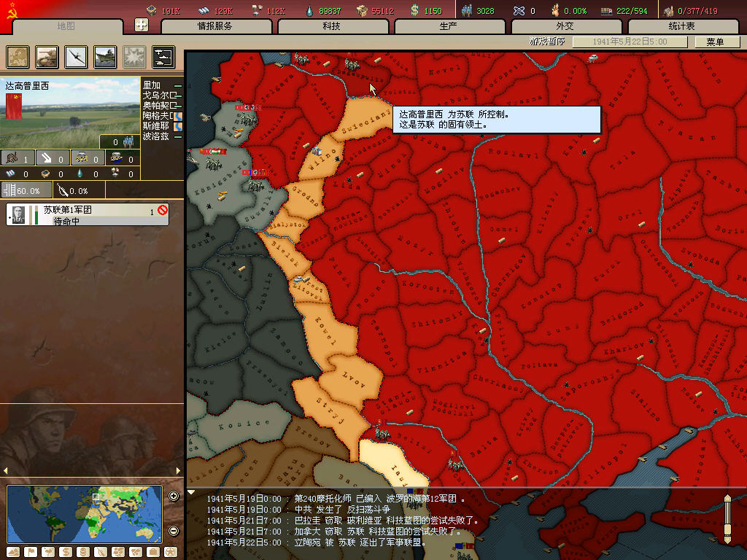Open the 统计表 tab
The width and height of the screenshot is (747, 560).
682,26
